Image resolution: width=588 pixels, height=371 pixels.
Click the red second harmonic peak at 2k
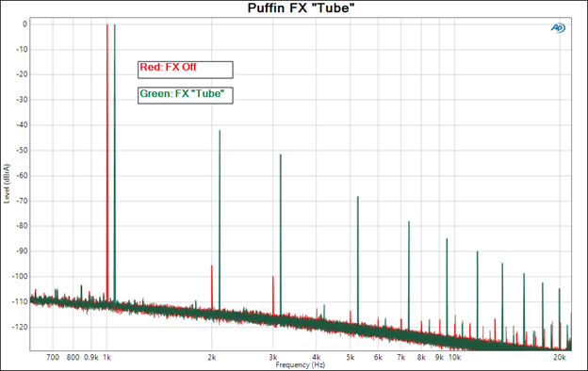[212, 286]
